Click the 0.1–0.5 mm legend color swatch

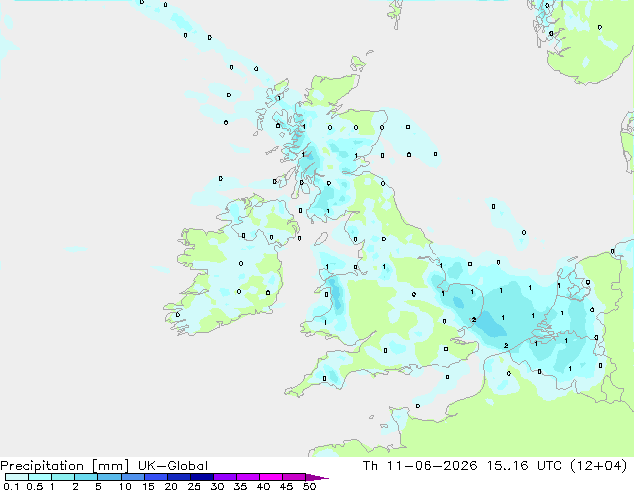17,477
